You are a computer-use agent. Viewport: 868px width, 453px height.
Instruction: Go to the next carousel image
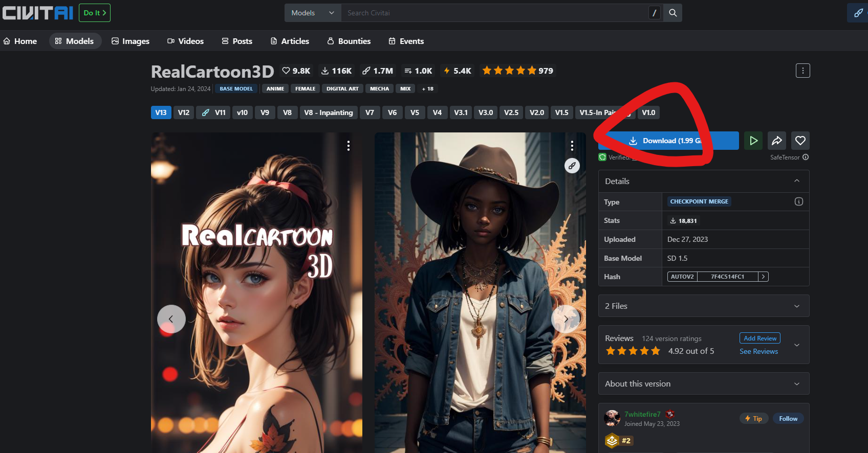coord(566,319)
